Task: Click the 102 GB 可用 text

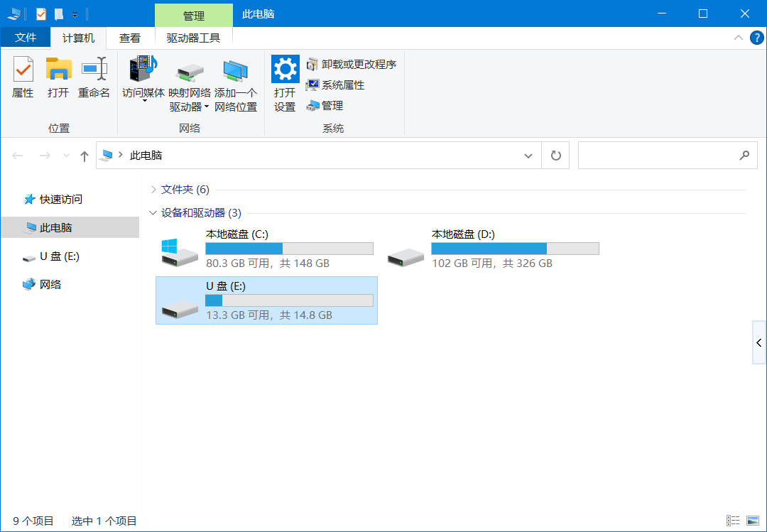Action: 462,264
